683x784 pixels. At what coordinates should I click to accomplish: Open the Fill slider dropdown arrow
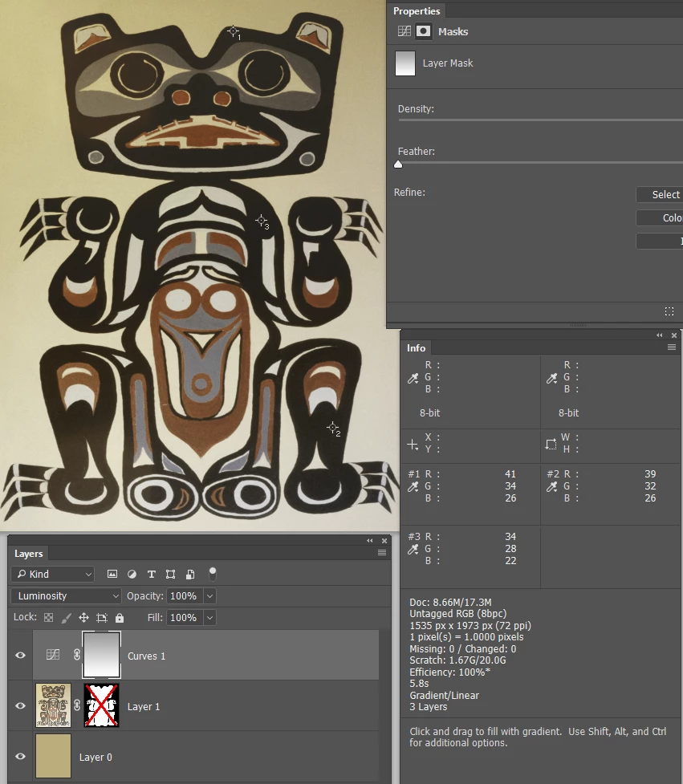coord(210,618)
